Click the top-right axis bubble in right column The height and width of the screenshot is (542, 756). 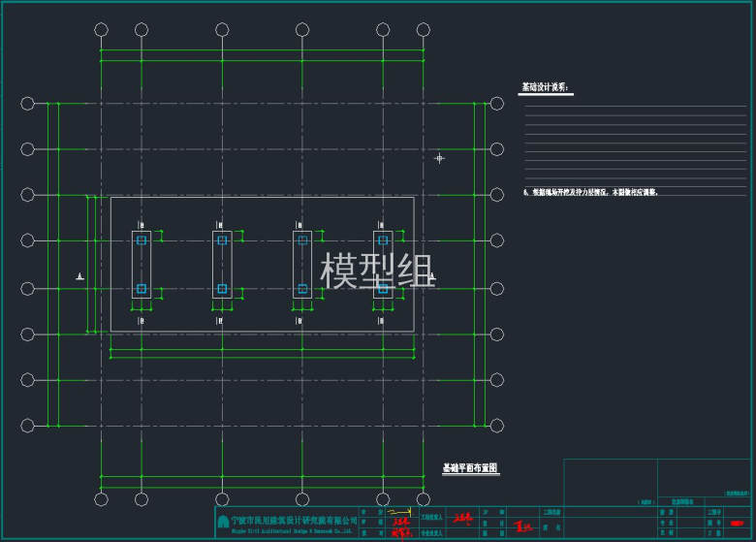[x=496, y=103]
